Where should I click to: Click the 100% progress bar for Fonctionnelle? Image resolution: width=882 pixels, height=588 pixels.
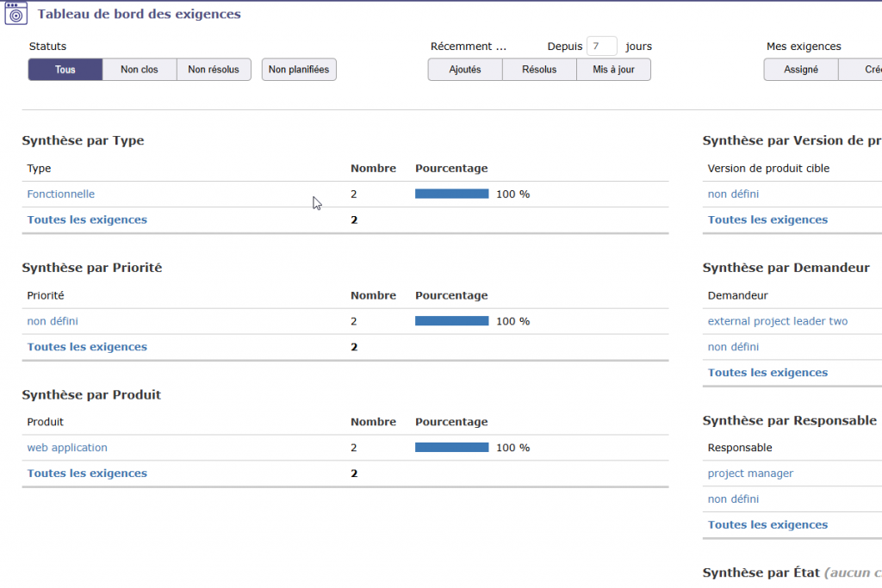pyautogui.click(x=451, y=194)
